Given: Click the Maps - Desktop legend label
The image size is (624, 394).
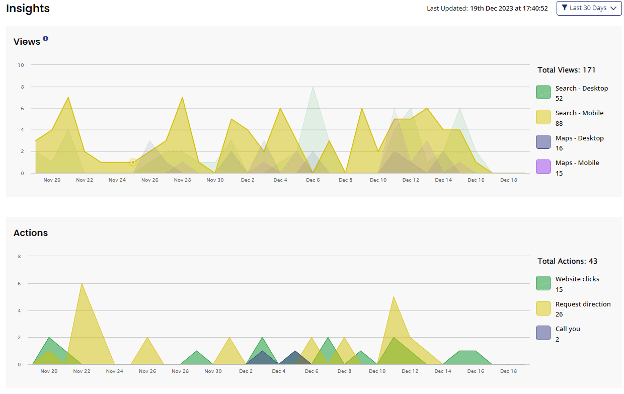Looking at the screenshot, I should coord(579,138).
